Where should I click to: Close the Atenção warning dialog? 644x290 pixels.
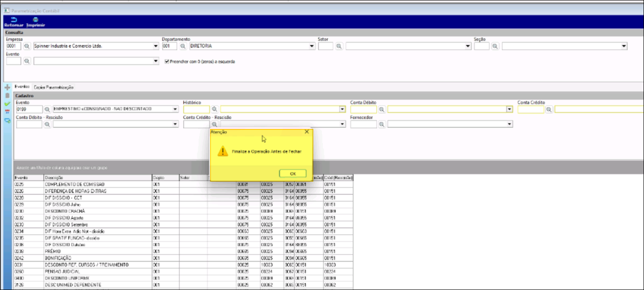[x=306, y=132]
